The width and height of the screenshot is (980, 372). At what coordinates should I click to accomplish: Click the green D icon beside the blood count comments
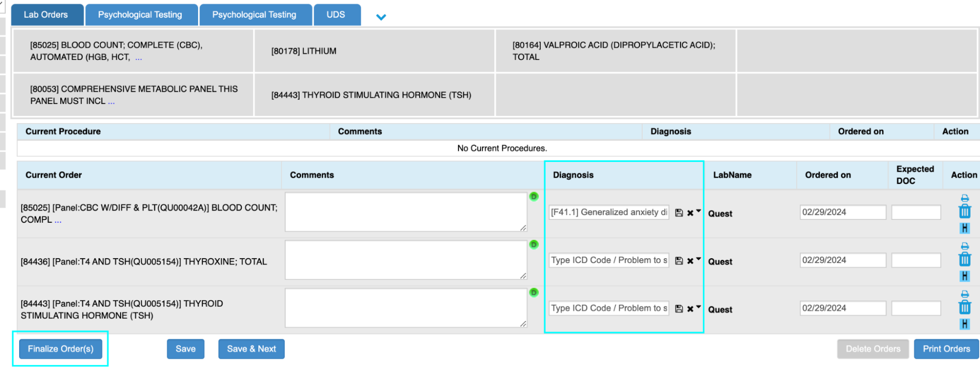(534, 197)
